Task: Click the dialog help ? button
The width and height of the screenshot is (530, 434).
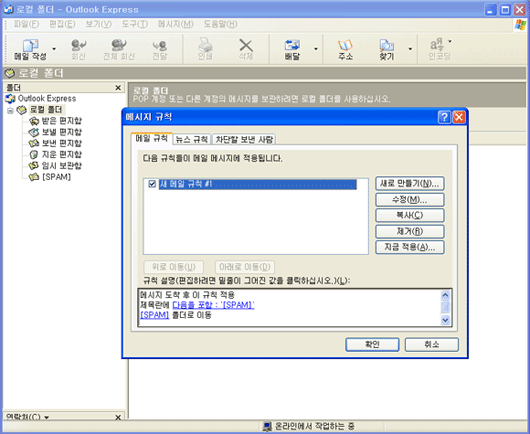Action: (444, 117)
